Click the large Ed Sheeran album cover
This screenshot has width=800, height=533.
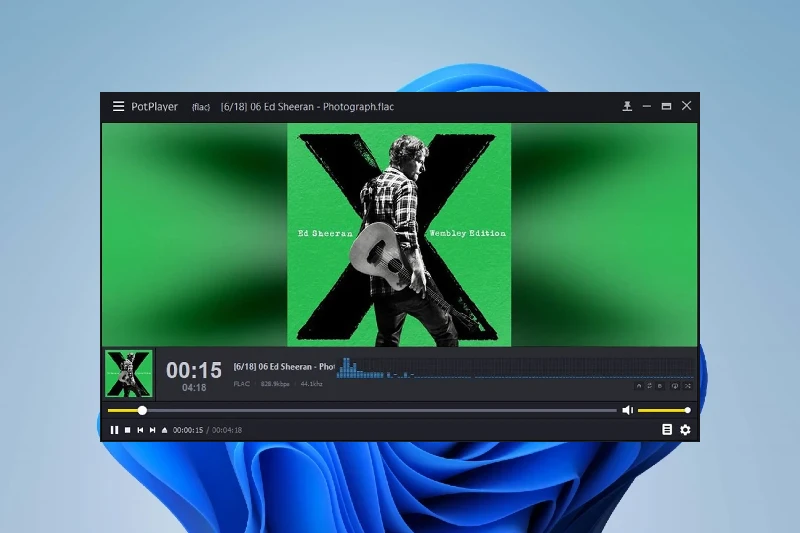tap(399, 235)
